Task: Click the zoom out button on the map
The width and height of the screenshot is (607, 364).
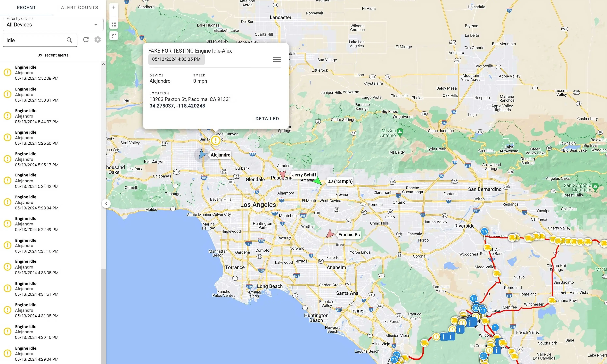Action: point(114,16)
